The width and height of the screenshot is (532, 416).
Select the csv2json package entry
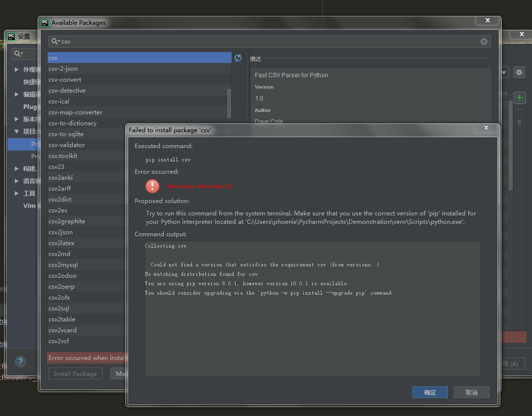[60, 232]
